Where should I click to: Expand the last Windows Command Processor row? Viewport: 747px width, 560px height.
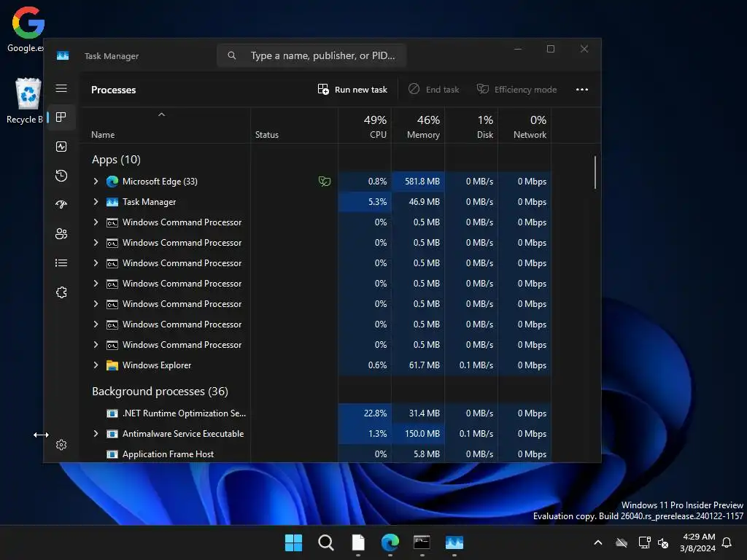[96, 345]
